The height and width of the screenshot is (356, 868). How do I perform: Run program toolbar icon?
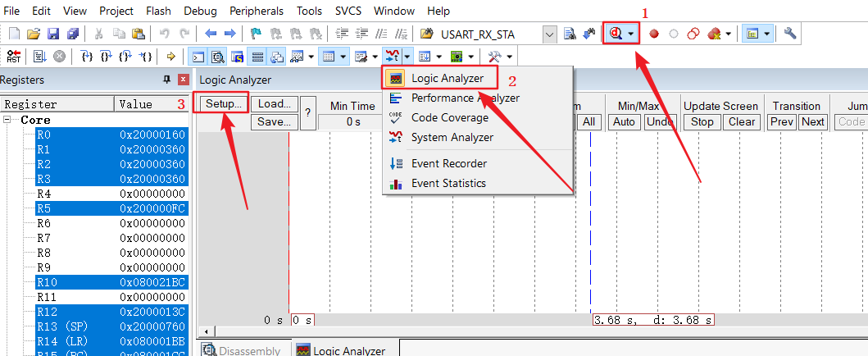point(40,57)
